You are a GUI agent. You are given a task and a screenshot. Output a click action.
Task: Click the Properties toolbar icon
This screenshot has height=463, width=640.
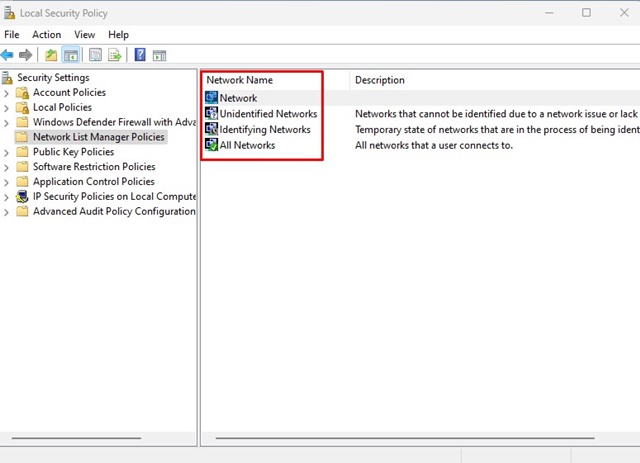coord(96,55)
